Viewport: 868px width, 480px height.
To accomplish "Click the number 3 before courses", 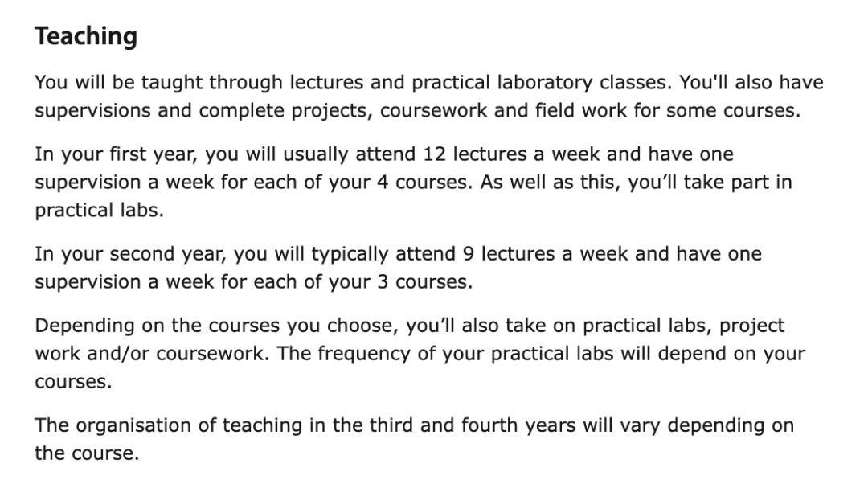I will [x=383, y=281].
